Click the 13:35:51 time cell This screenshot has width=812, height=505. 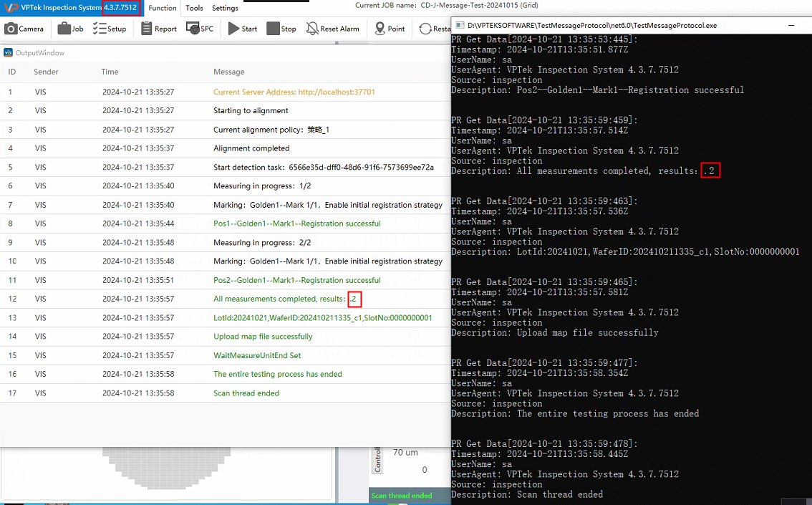click(x=138, y=279)
